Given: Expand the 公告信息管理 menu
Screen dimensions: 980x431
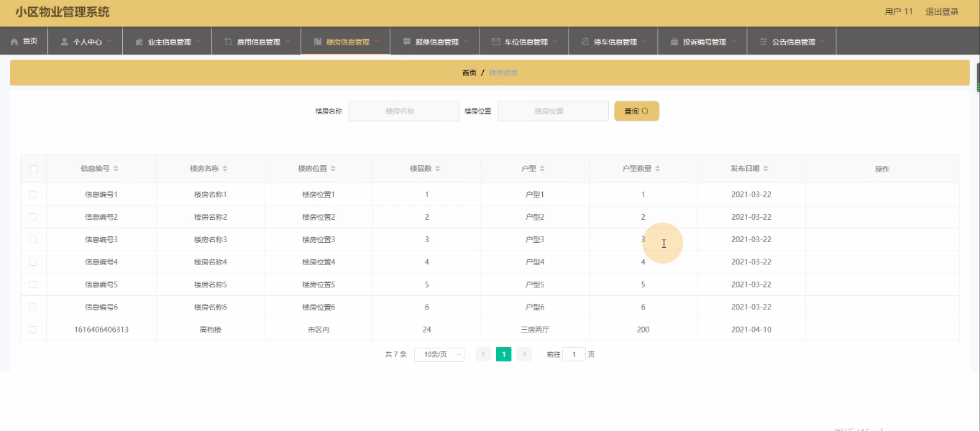Looking at the screenshot, I should 794,42.
